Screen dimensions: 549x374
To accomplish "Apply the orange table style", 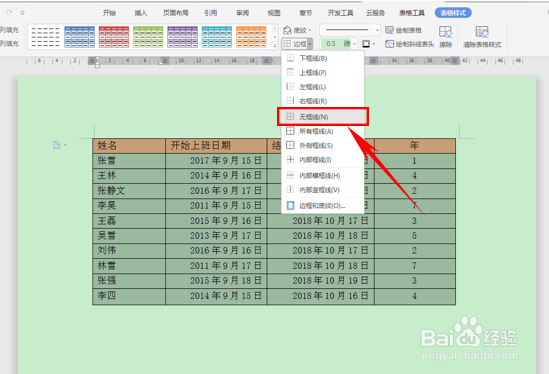I will pyautogui.click(x=251, y=37).
